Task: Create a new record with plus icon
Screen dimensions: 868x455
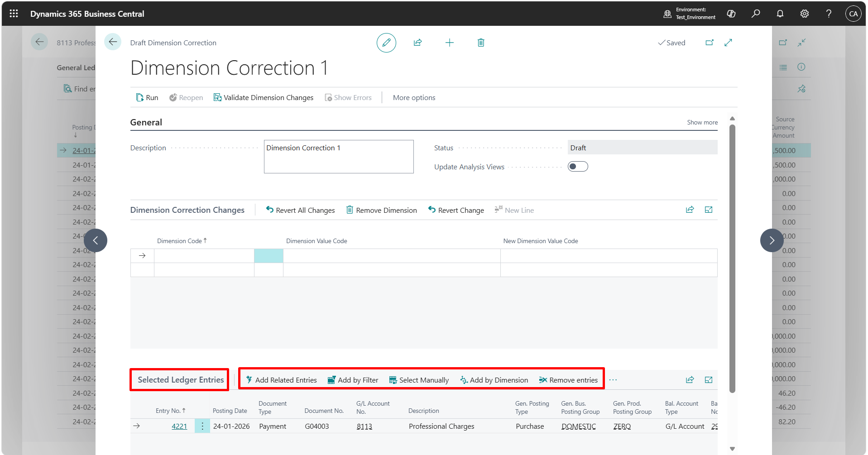Action: 449,43
